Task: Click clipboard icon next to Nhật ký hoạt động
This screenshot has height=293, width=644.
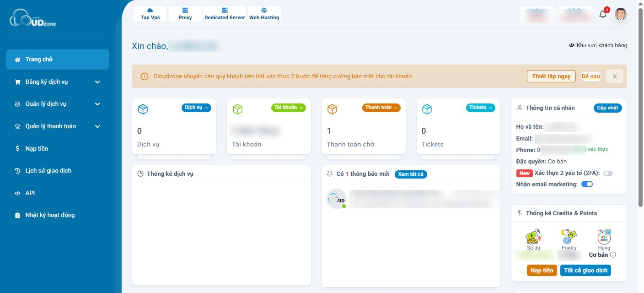Action: pos(17,215)
